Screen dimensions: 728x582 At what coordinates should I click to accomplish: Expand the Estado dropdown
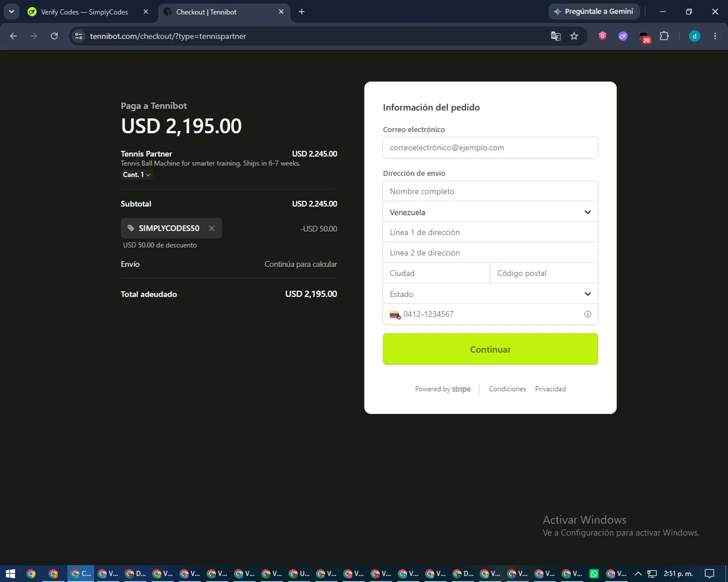pyautogui.click(x=490, y=294)
